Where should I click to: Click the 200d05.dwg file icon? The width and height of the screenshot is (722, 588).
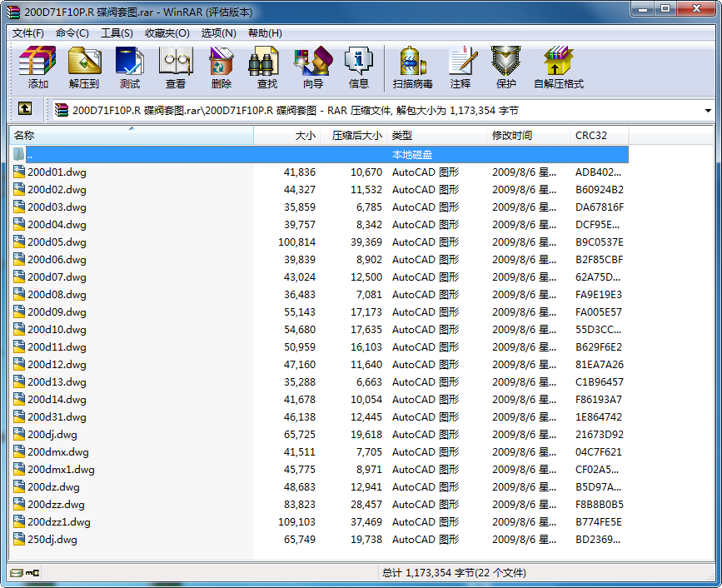(x=19, y=242)
